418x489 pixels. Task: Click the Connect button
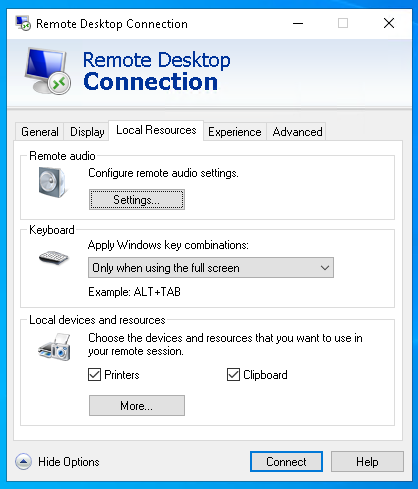(286, 462)
